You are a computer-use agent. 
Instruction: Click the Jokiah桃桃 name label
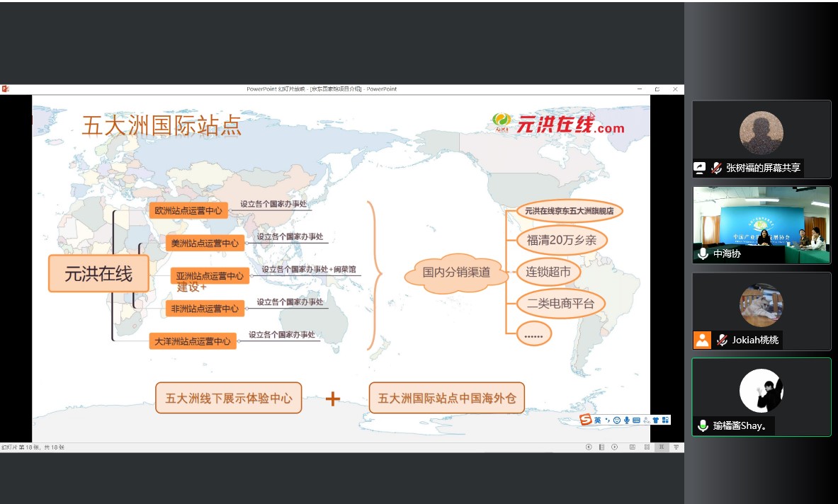coord(755,340)
